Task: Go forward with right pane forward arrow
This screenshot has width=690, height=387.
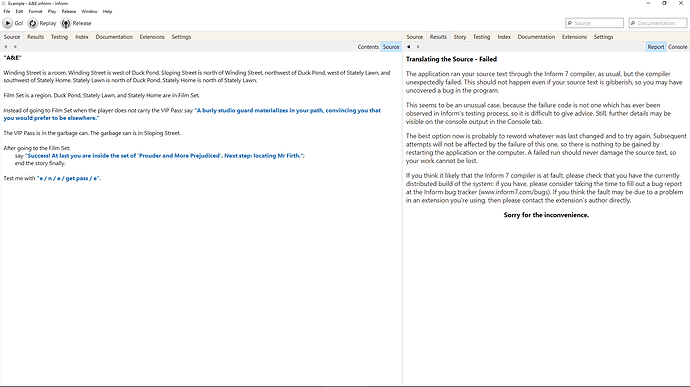Action: click(418, 47)
